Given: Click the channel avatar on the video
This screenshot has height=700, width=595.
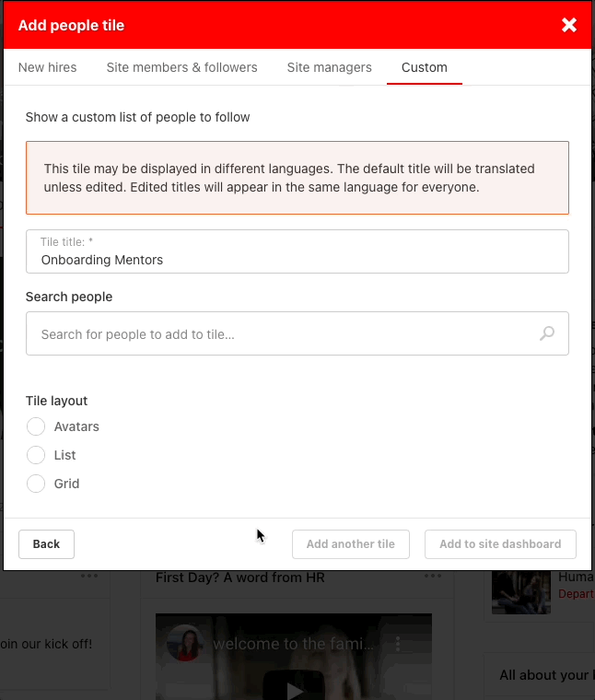Looking at the screenshot, I should pos(185,643).
